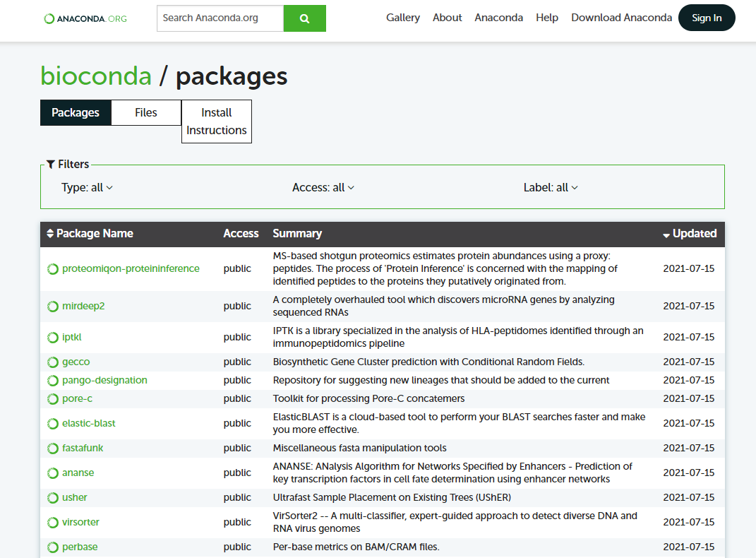Image resolution: width=756 pixels, height=558 pixels.
Task: Go to the bioconda channel link
Action: [96, 76]
